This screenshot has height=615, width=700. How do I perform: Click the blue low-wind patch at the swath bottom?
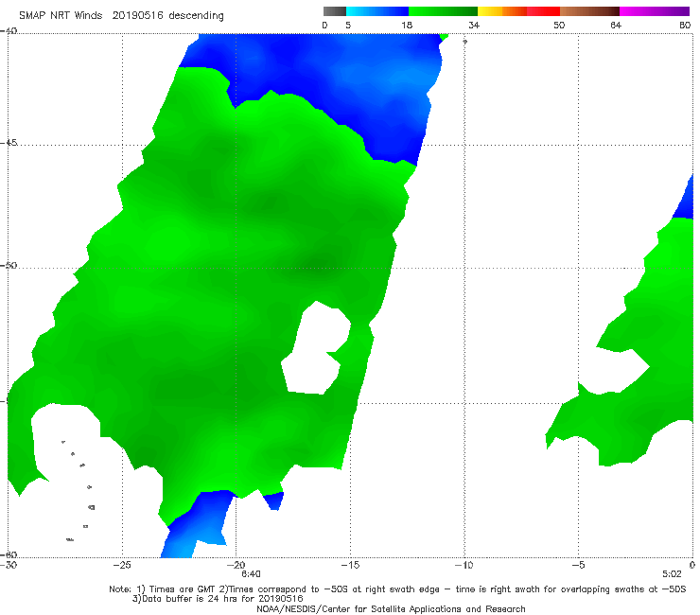click(197, 525)
